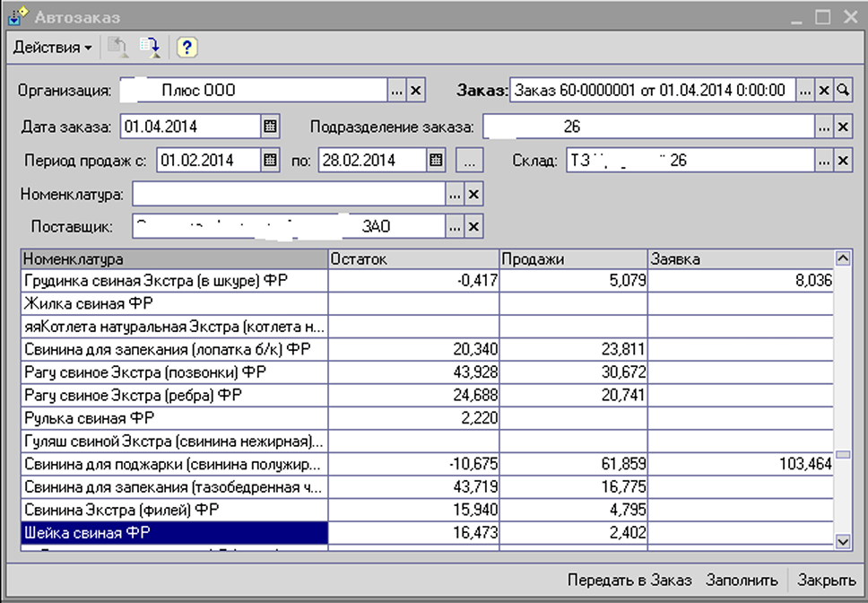Clear the Поставщик field with X

[x=473, y=226]
